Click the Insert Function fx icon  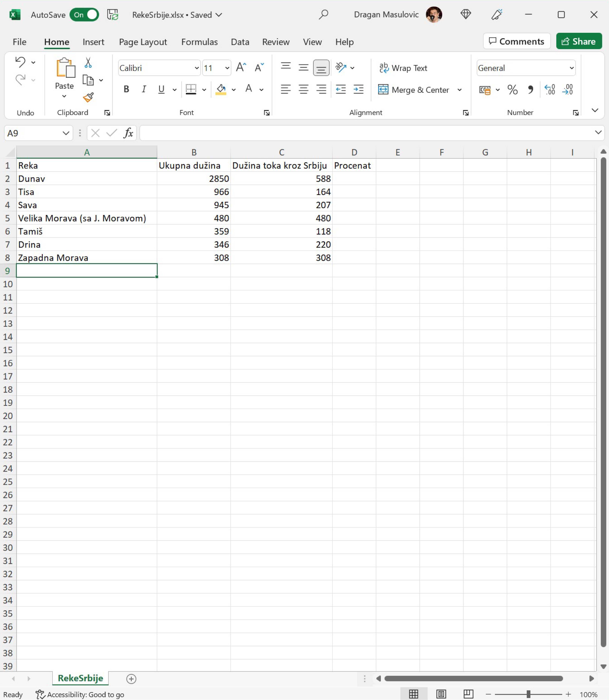click(128, 133)
